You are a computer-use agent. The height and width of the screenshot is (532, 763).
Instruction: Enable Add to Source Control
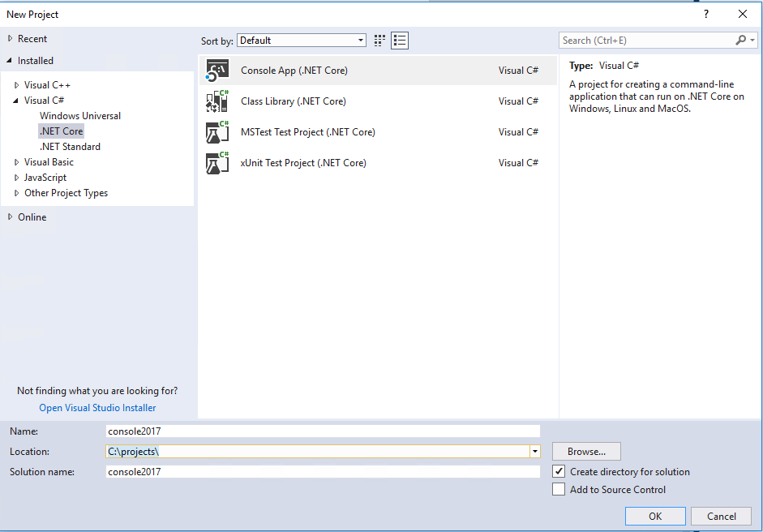pos(559,489)
